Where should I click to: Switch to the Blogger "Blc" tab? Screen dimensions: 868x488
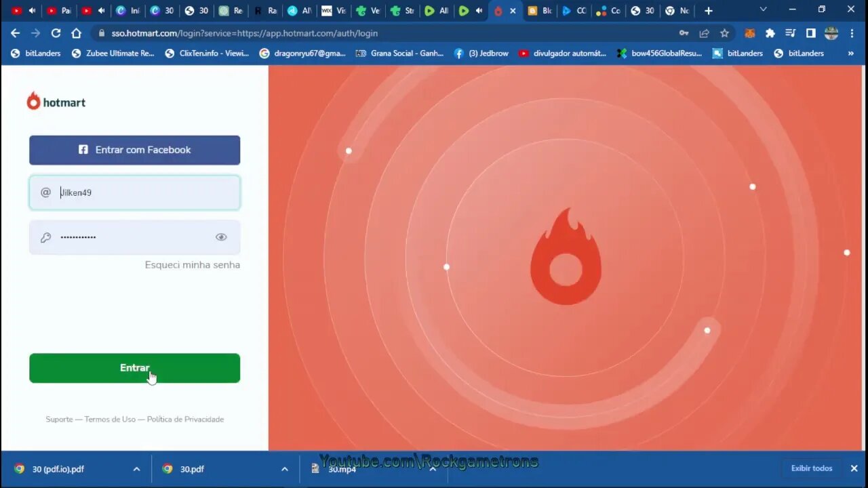(540, 11)
